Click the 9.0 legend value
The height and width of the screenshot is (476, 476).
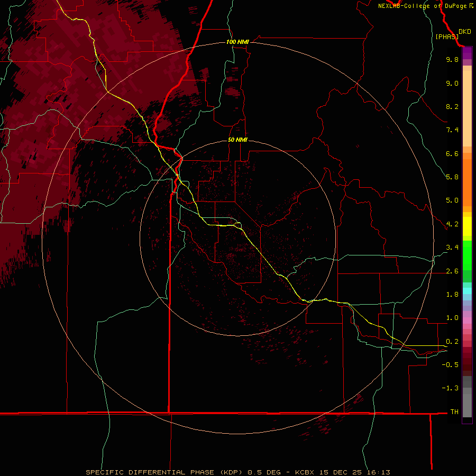(452, 83)
